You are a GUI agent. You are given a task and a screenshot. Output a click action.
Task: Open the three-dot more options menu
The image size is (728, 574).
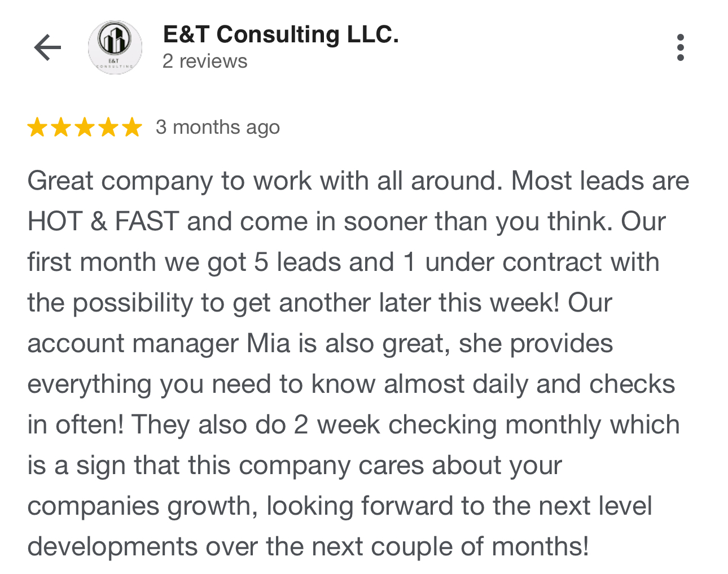pos(681,47)
